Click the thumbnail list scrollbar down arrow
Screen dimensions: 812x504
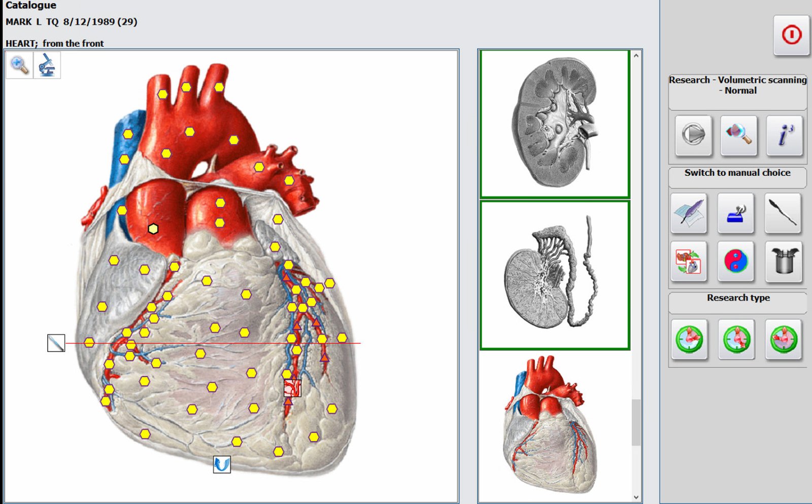pyautogui.click(x=636, y=497)
